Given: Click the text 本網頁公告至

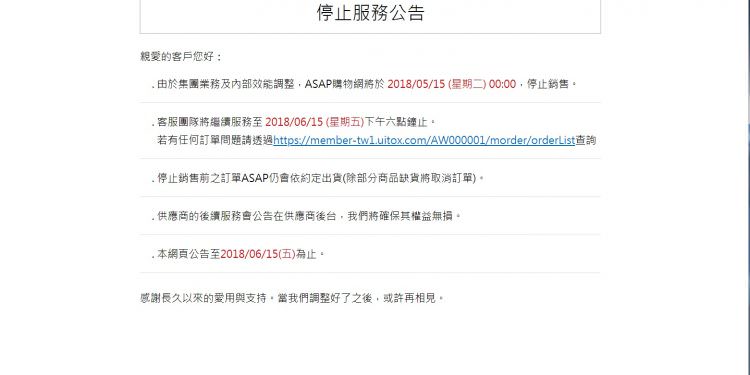Looking at the screenshot, I should tap(188, 254).
